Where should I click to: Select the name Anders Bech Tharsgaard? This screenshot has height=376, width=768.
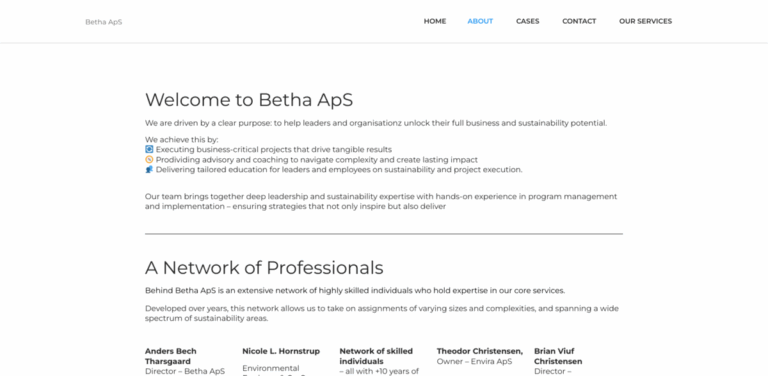click(170, 356)
